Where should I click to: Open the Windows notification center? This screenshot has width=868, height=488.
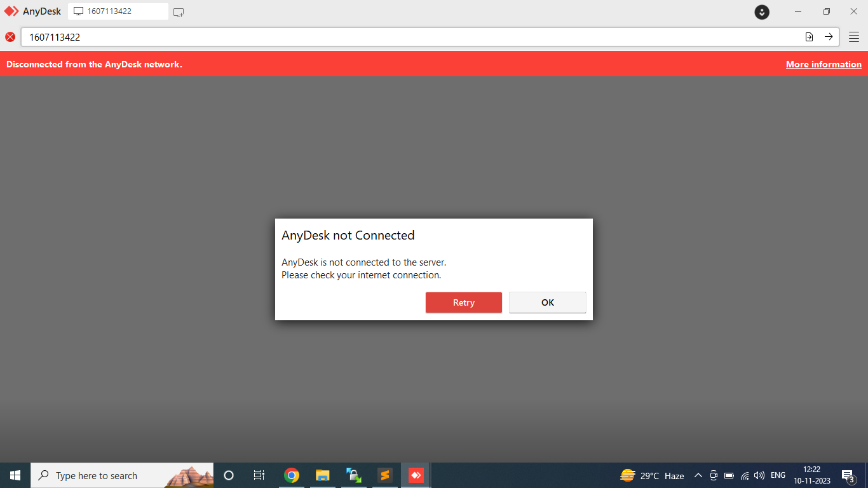point(847,475)
